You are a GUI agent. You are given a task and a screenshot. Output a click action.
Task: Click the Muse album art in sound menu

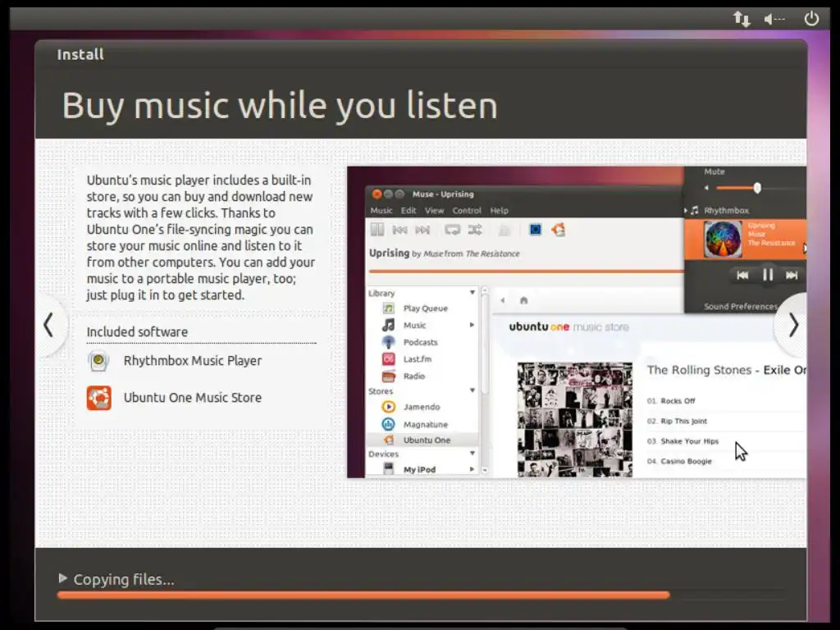click(723, 240)
